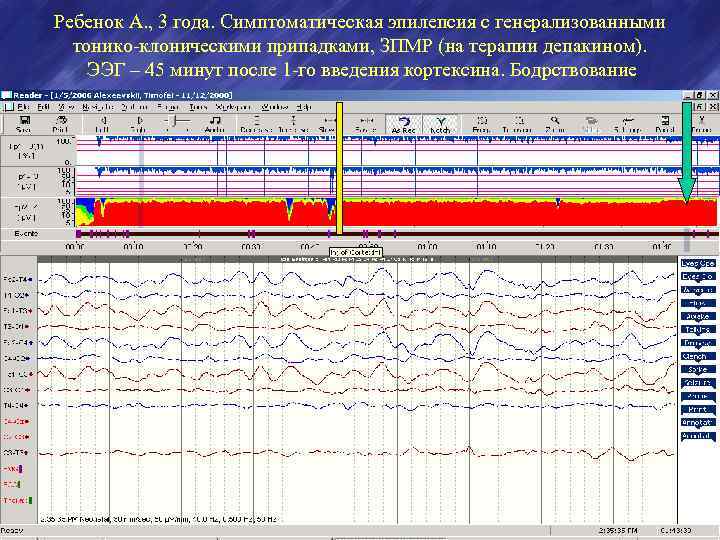Open the Window menu
The image size is (720, 540).
[275, 107]
